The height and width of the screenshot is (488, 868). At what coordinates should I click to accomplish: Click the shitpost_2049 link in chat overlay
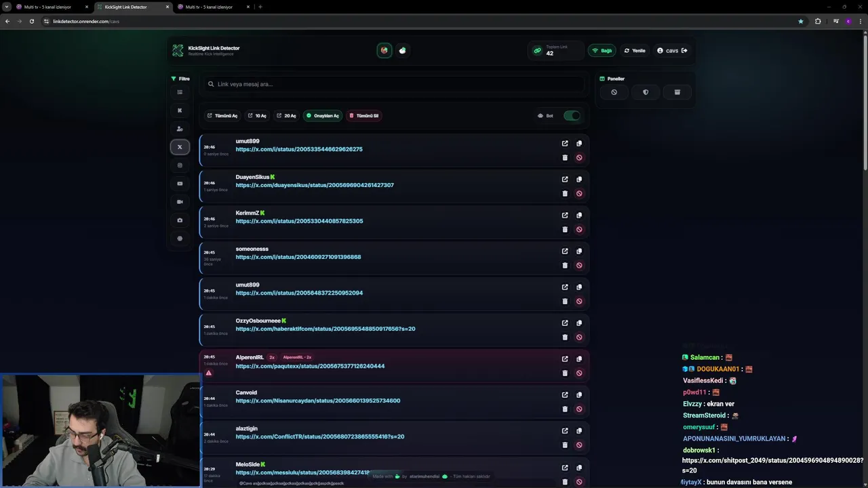click(773, 465)
